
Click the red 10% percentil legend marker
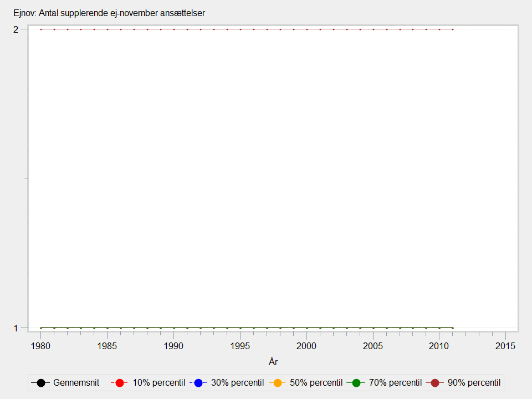coord(120,383)
